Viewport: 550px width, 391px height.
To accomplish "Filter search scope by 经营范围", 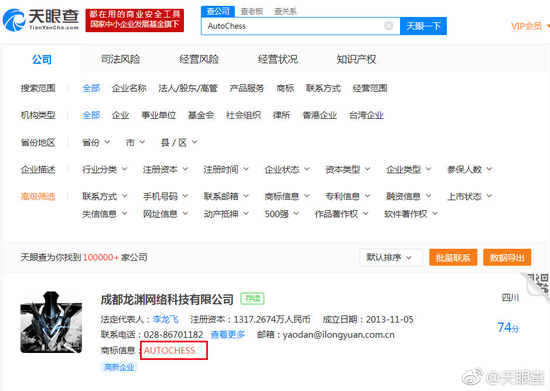I will [370, 88].
